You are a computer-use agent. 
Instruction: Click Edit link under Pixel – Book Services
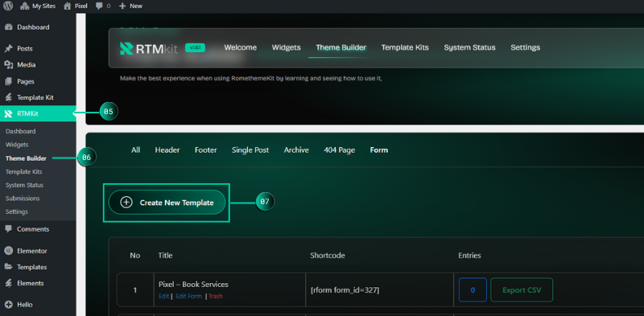pos(163,297)
